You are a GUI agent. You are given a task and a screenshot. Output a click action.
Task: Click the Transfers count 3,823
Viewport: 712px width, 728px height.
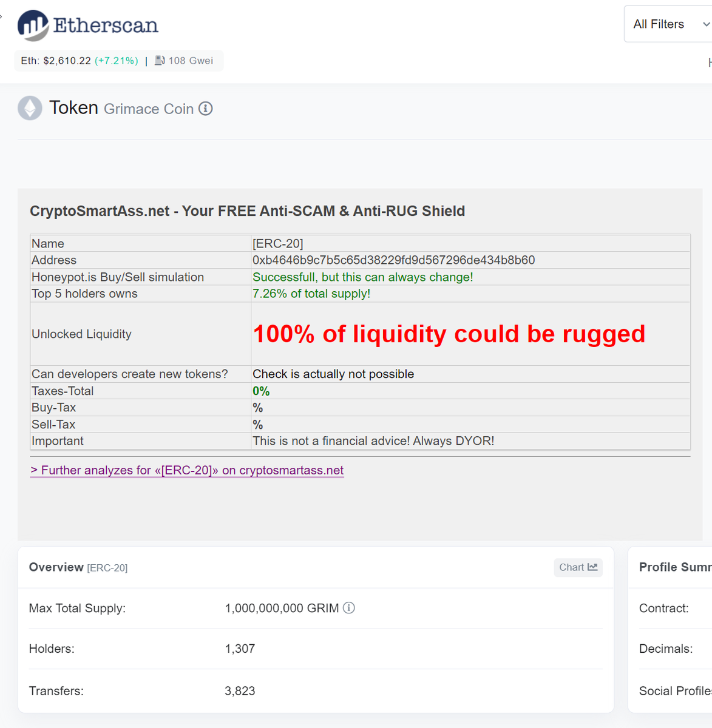click(240, 691)
